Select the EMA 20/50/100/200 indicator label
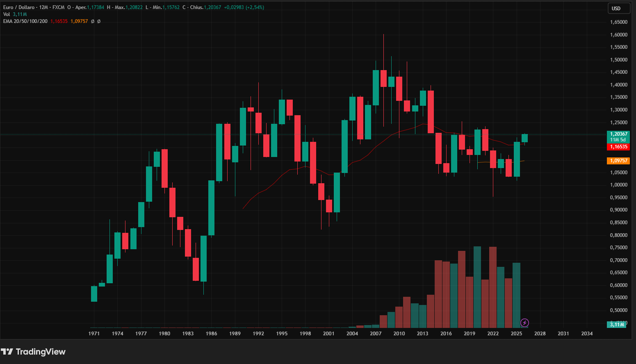This screenshot has width=636, height=364. (x=25, y=21)
